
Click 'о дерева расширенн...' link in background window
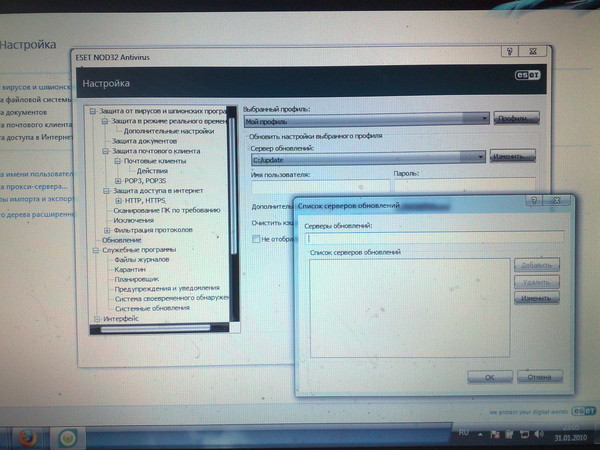click(37, 215)
